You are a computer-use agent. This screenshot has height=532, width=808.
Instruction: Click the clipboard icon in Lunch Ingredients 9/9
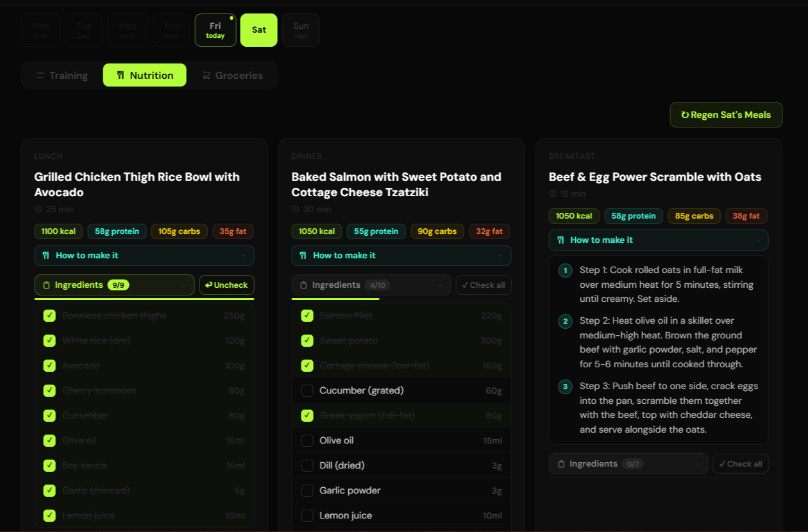click(x=46, y=285)
